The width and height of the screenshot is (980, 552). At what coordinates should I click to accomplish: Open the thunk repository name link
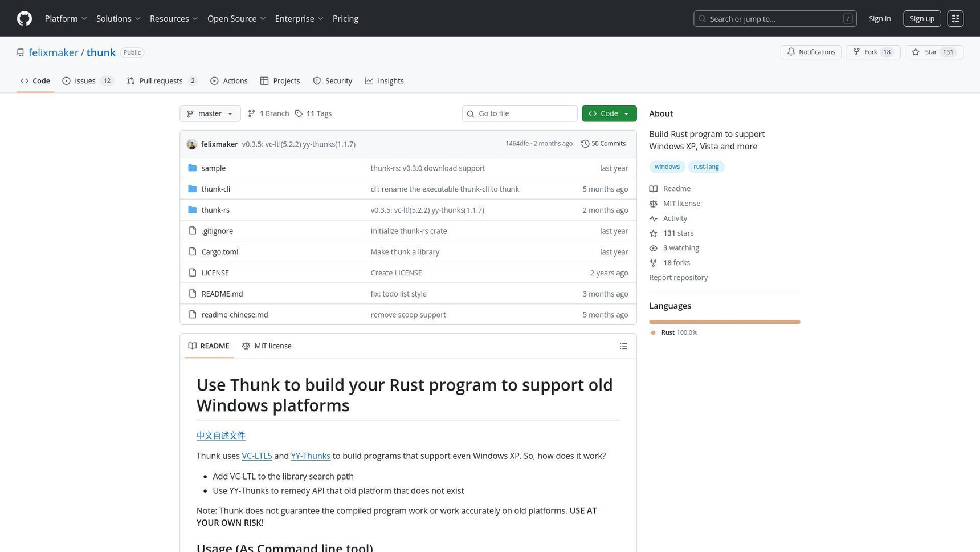click(101, 52)
